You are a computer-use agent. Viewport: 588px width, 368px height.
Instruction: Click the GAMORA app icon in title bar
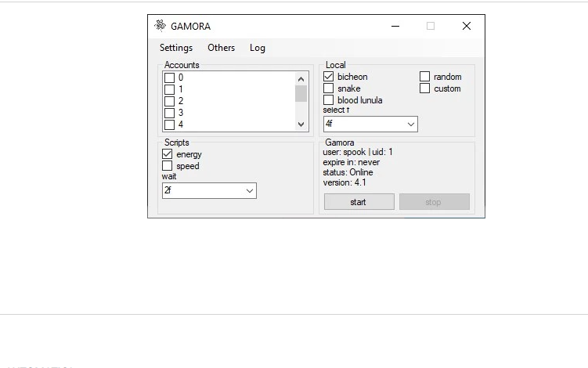[161, 26]
